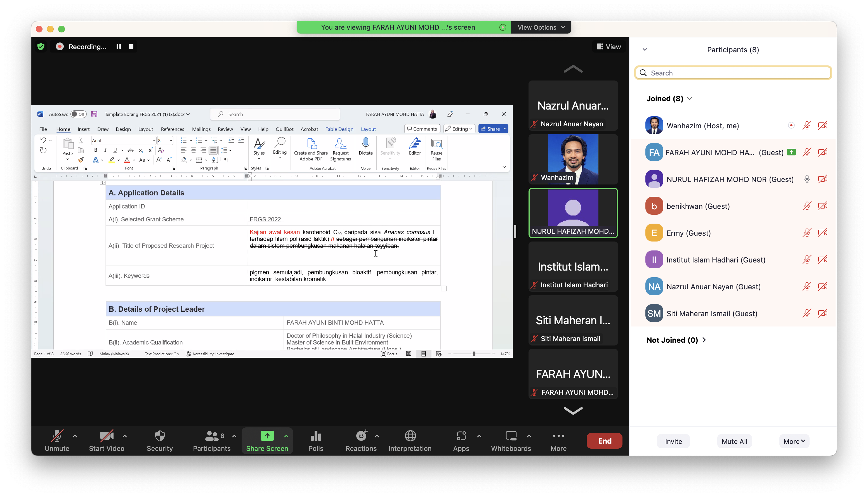Click the participants Search field
The image size is (868, 497).
click(x=738, y=73)
